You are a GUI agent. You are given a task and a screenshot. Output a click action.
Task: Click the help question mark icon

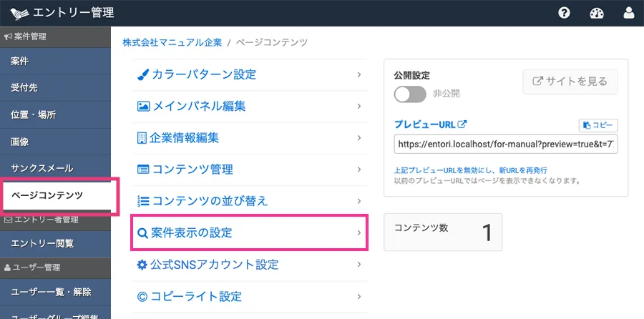click(x=564, y=13)
